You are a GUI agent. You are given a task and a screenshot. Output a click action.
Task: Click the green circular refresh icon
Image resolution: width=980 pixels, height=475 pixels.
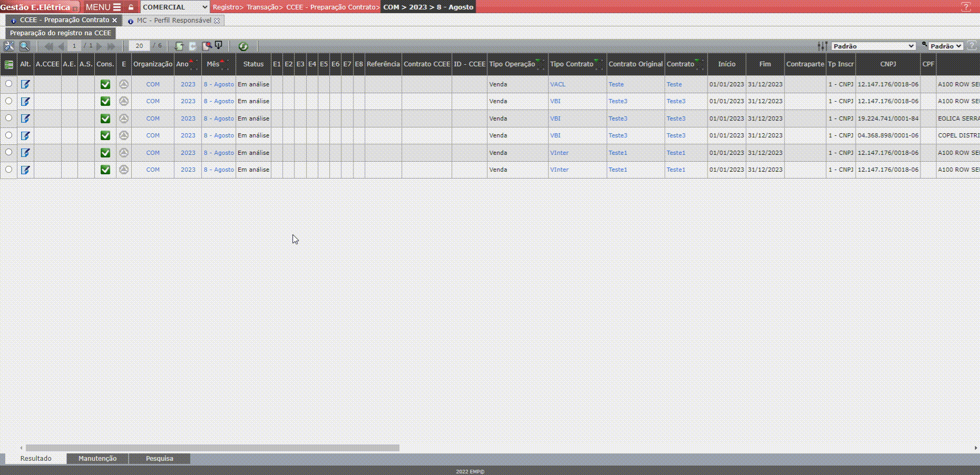coord(243,46)
